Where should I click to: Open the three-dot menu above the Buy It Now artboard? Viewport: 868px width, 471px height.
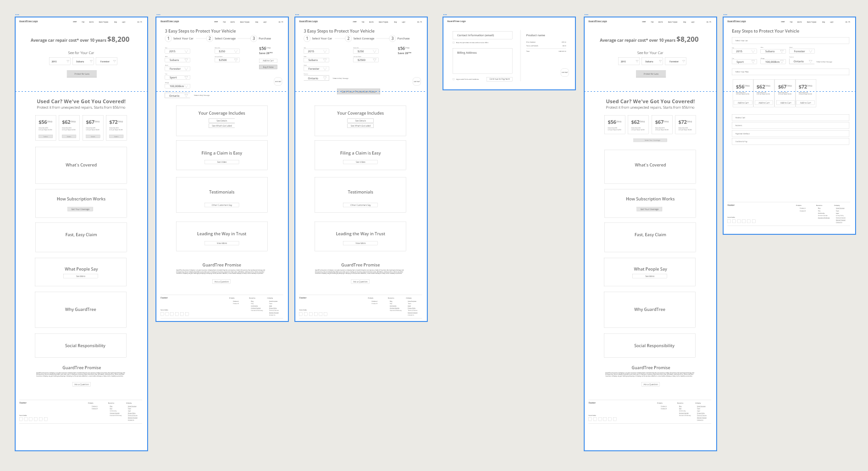pos(159,15)
